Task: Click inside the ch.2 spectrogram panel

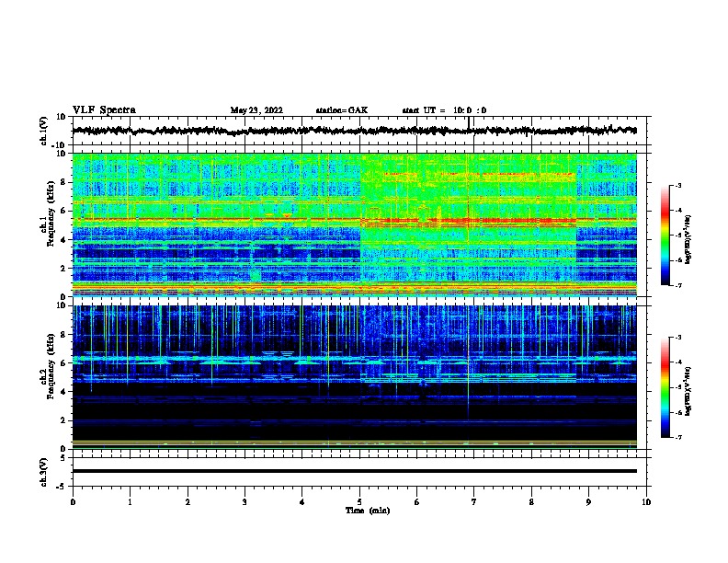Action: 354,377
